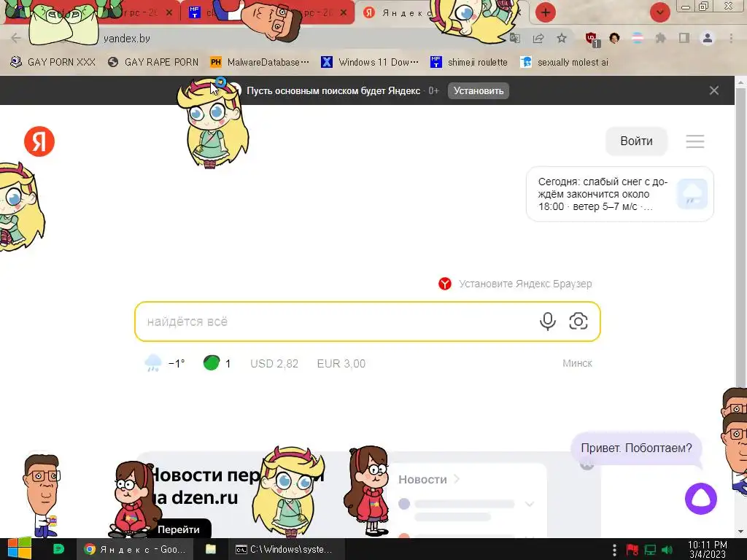Click the page scrollbar up arrow
The width and height of the screenshot is (747, 560).
click(x=740, y=82)
